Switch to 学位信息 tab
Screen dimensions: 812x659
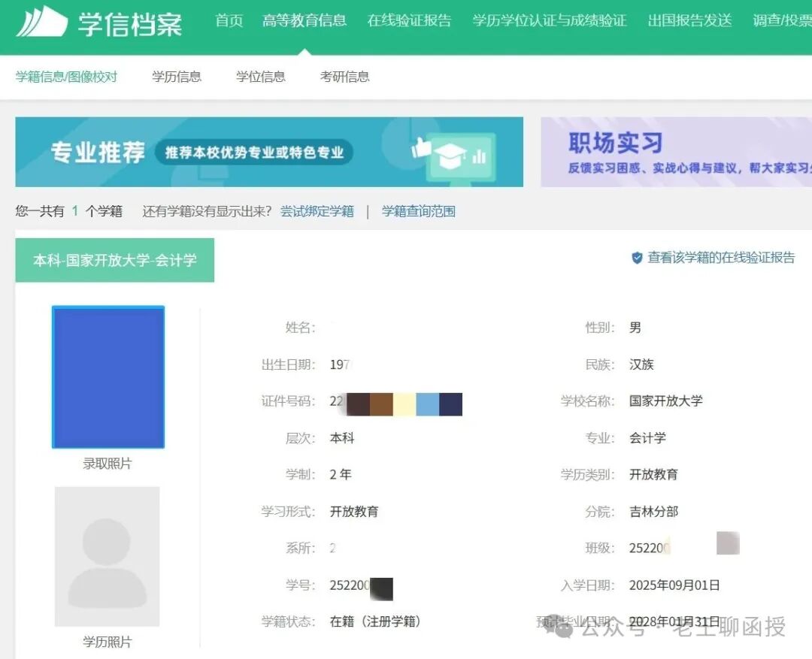[x=260, y=77]
